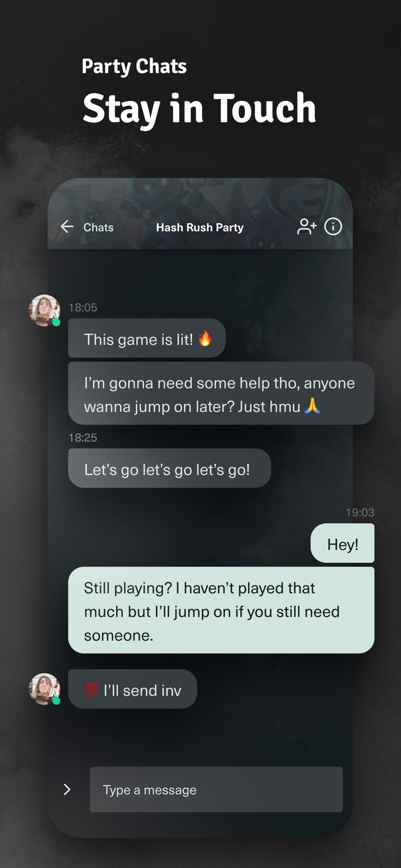Image resolution: width=401 pixels, height=868 pixels.
Task: Tap the praying hands emoji
Action: click(x=312, y=406)
